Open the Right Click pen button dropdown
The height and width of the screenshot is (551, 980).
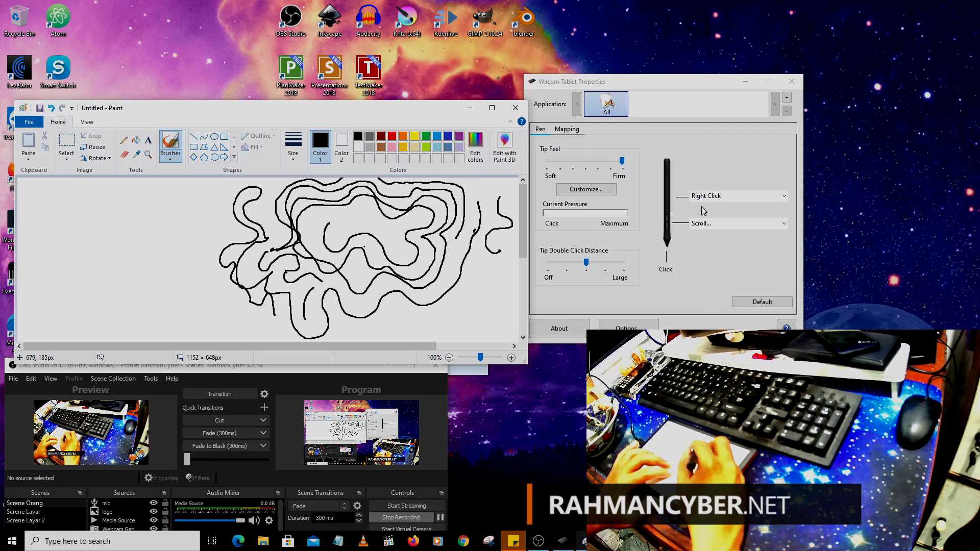click(739, 196)
